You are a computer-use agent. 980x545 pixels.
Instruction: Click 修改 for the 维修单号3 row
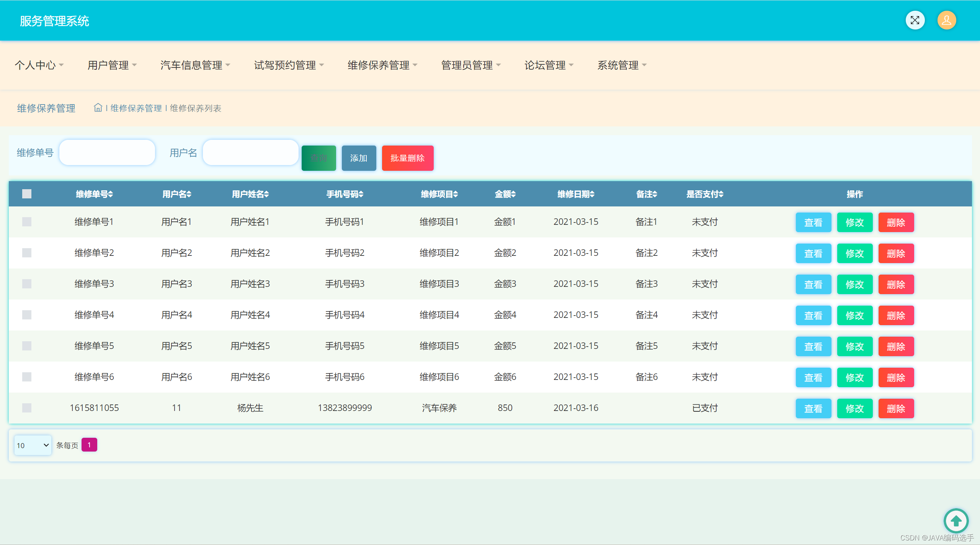click(x=854, y=284)
